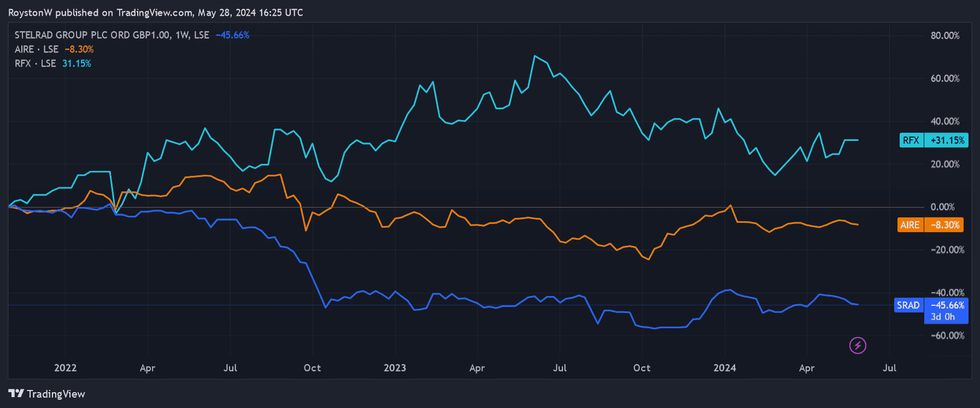980x408 pixels.
Task: Click the -45.66% value in the legend title
Action: point(232,35)
